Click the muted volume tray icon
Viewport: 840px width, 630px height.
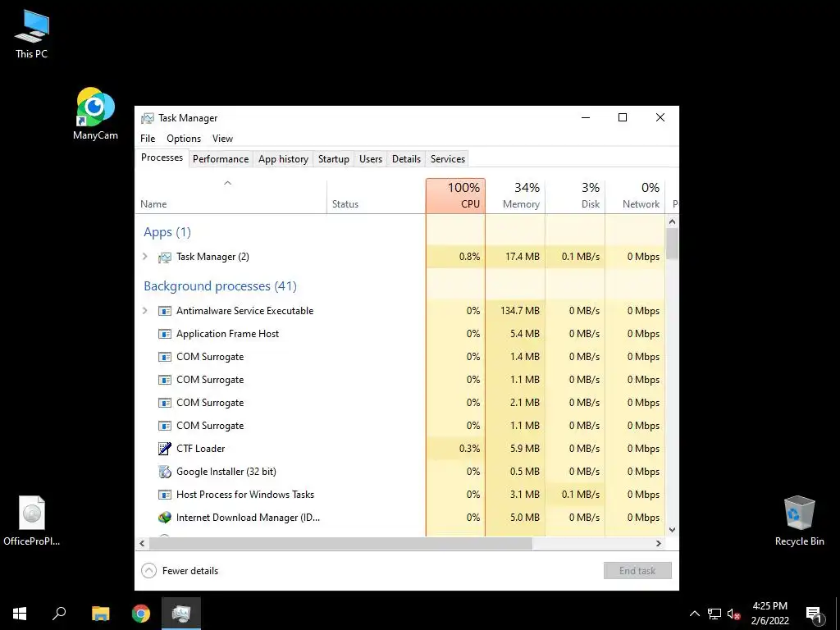coord(733,614)
